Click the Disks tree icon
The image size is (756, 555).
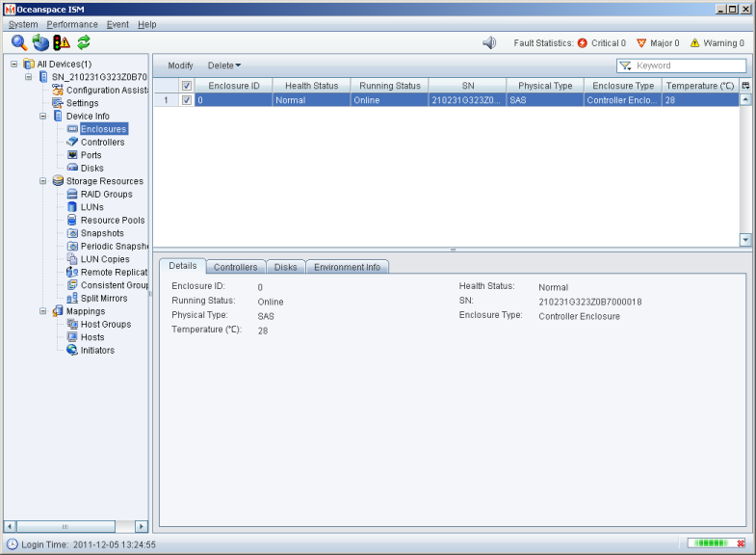point(72,168)
